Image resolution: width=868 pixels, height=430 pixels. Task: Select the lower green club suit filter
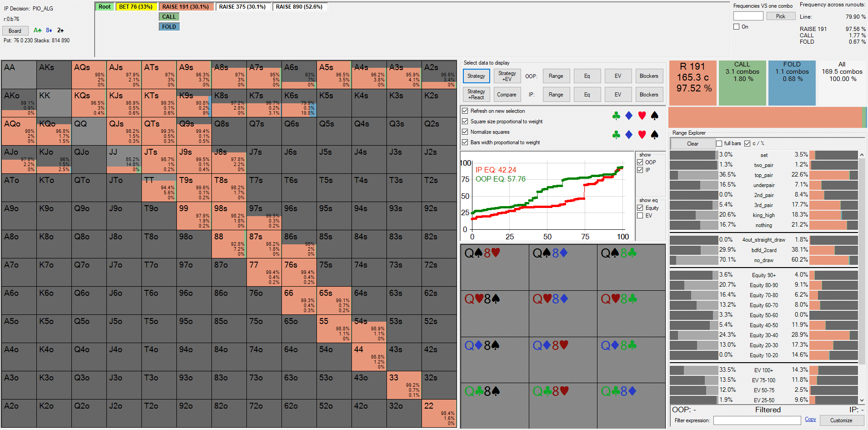(616, 135)
